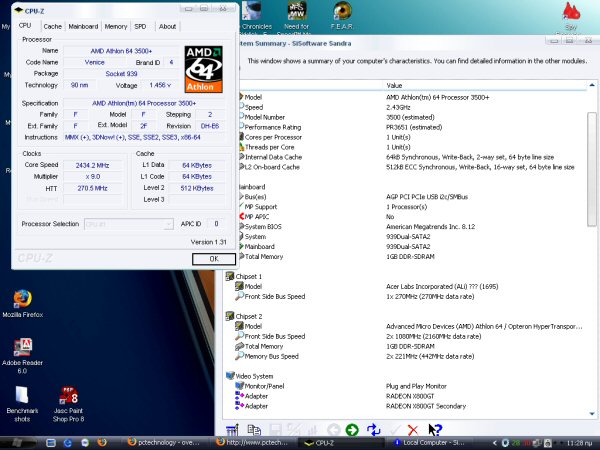This screenshot has height=450, width=600.
Task: Click the Voltage value 1.456 v
Action: point(160,85)
